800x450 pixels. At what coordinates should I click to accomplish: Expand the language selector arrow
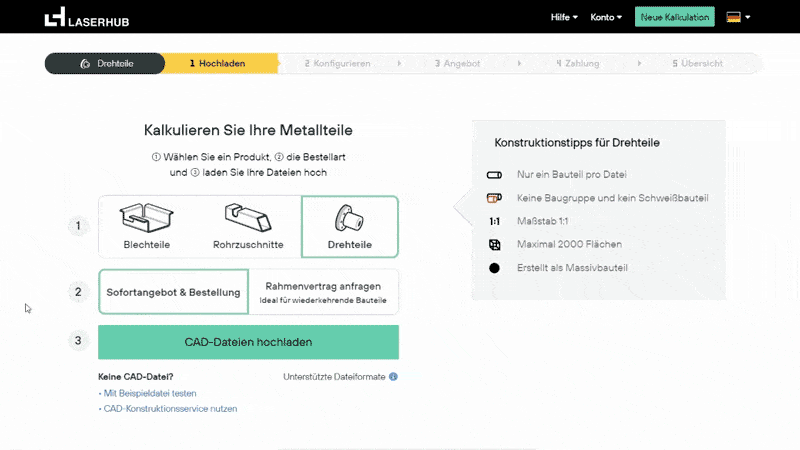[748, 17]
